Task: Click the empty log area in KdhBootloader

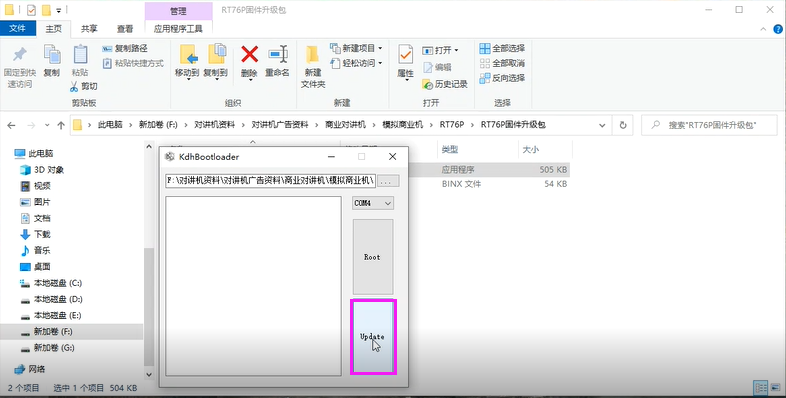Action: (x=254, y=286)
